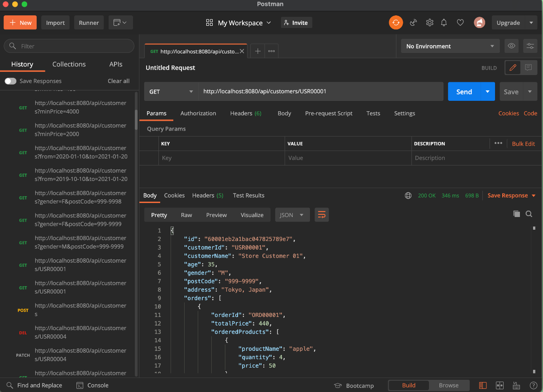Switch to Build mode
Image resolution: width=543 pixels, height=392 pixels.
[x=409, y=385]
